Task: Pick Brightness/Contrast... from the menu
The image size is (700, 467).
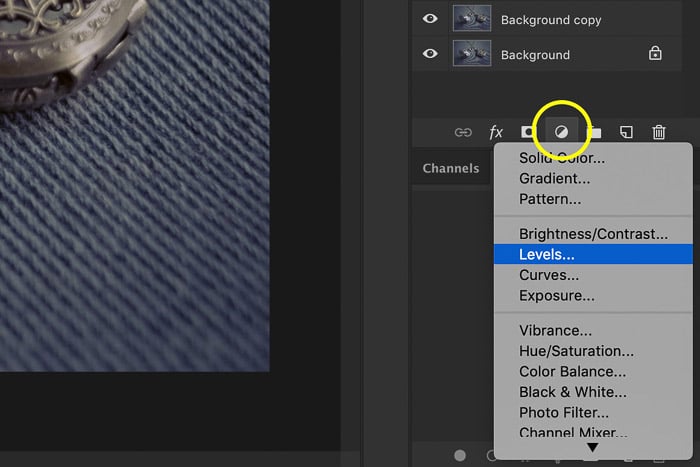Action: (593, 234)
